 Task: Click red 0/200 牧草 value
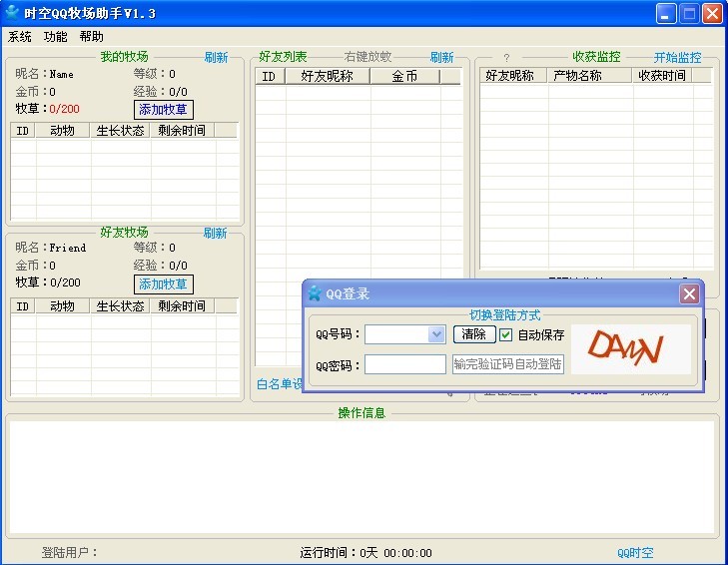[x=64, y=109]
